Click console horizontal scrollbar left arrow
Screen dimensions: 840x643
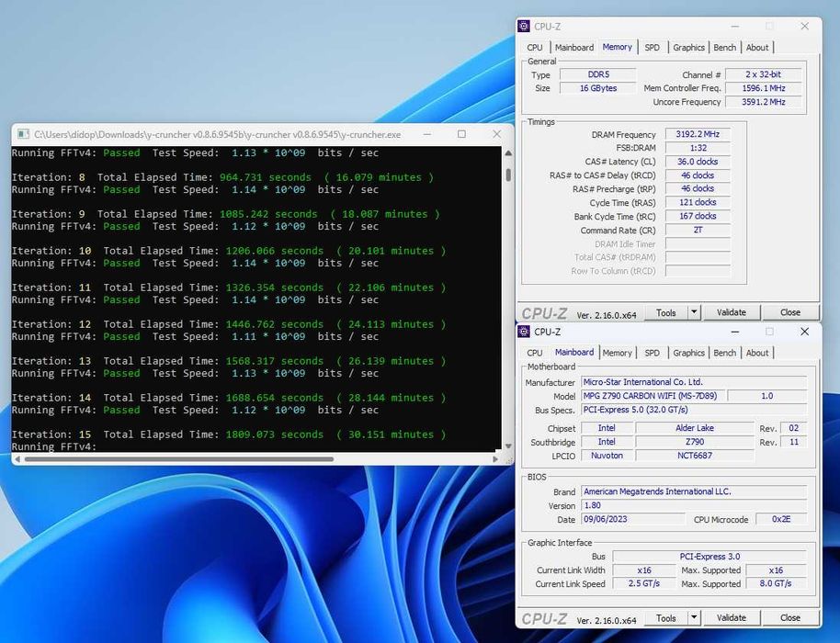[17, 459]
